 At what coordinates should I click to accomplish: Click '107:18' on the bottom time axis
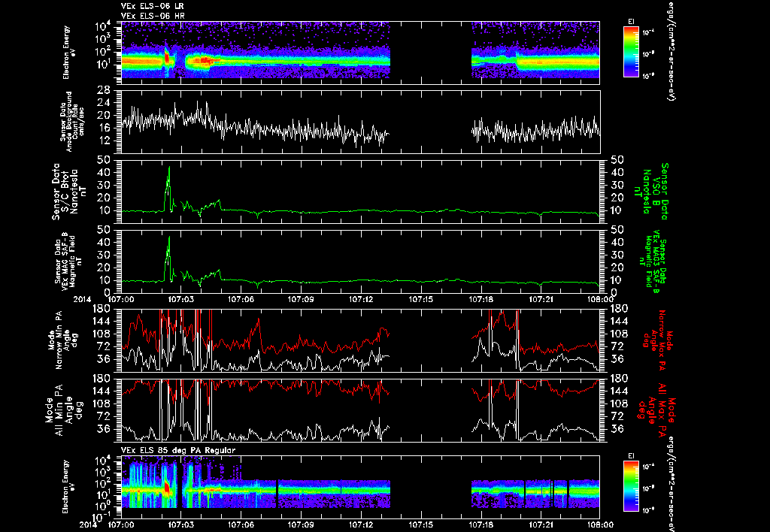coord(480,524)
